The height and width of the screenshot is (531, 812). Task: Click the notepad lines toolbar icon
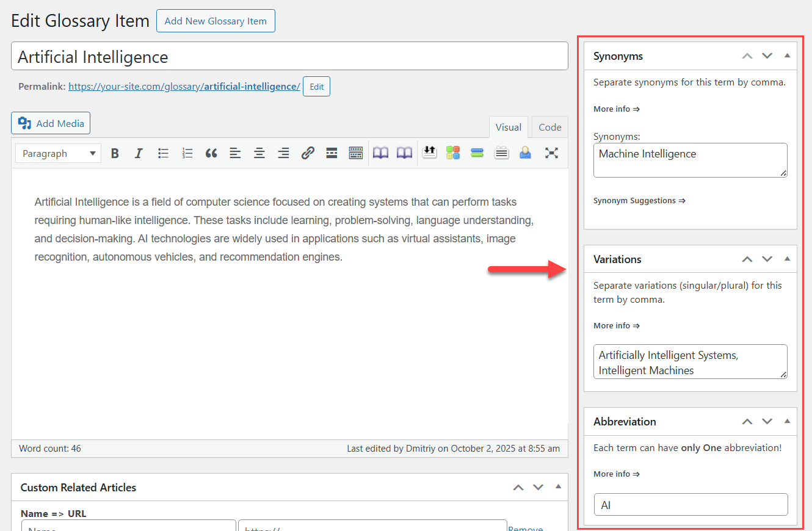coord(502,153)
